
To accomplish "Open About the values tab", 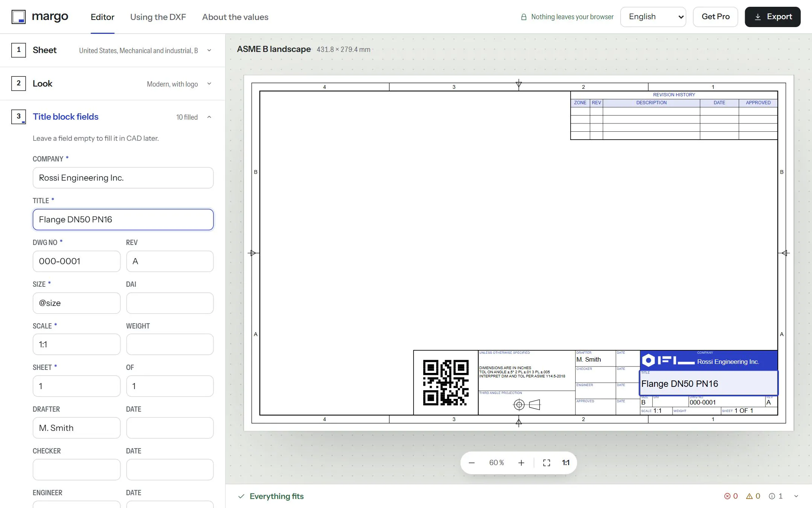I will [x=235, y=17].
